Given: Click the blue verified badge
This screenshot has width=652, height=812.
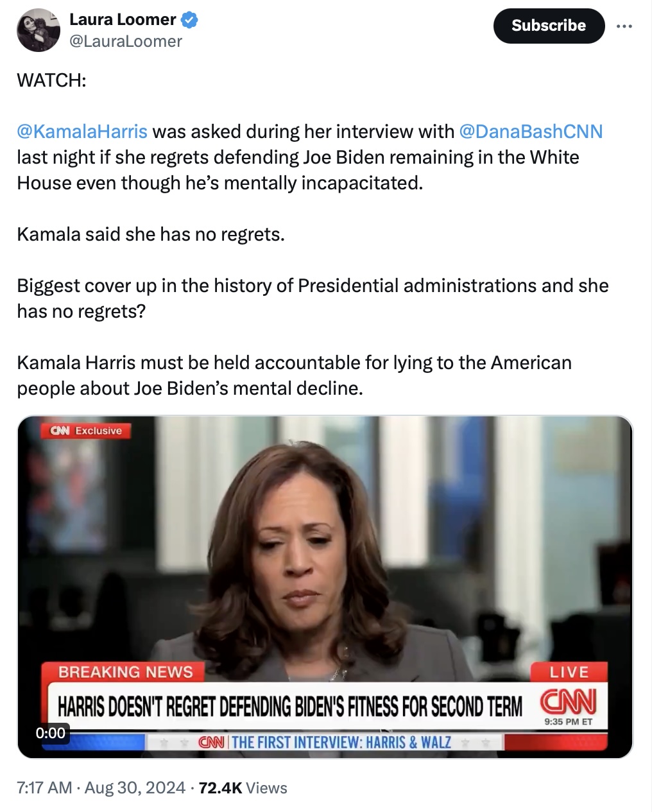Looking at the screenshot, I should point(189,20).
